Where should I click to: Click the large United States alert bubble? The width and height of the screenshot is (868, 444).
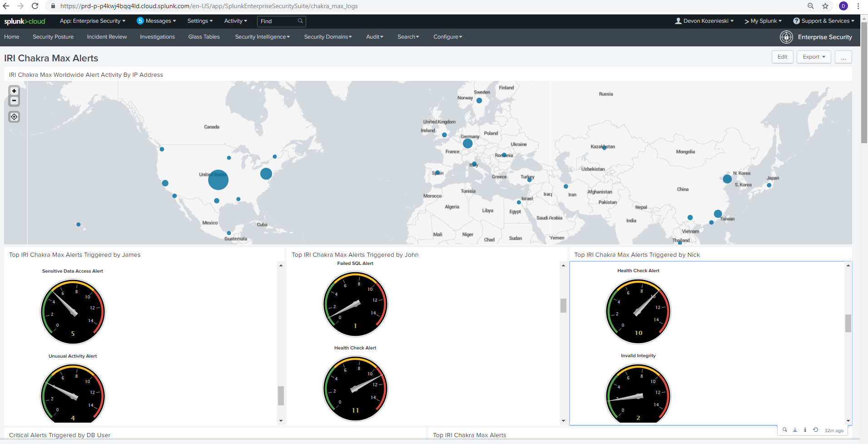click(x=218, y=180)
